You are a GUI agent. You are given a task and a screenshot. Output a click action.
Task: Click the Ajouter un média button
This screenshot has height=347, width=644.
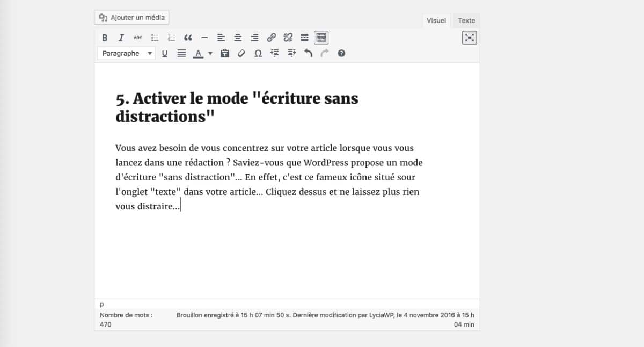131,17
